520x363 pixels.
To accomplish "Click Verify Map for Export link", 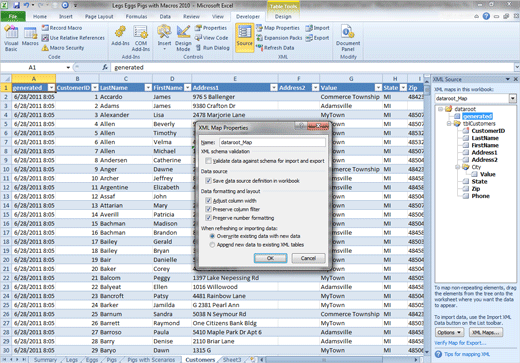I will point(460,343).
